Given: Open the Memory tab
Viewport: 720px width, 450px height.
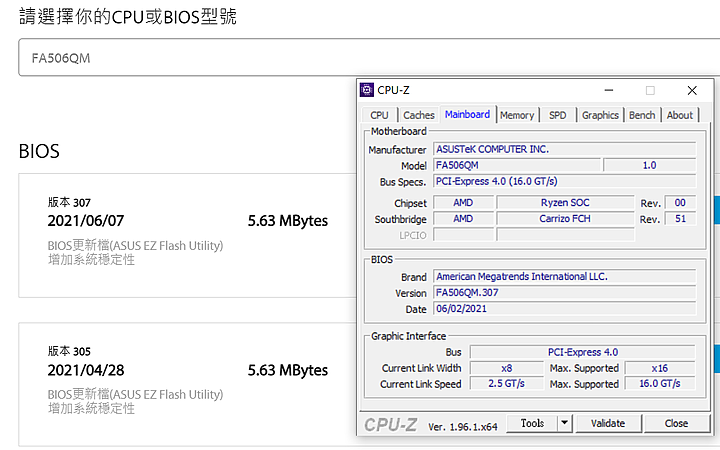Looking at the screenshot, I should (x=517, y=115).
